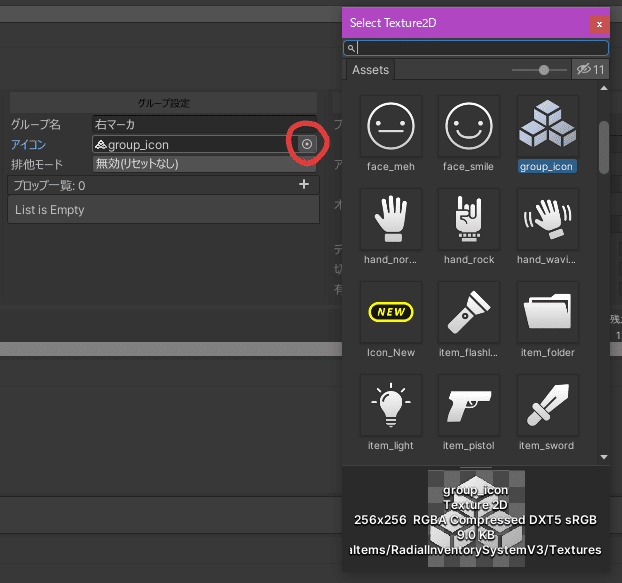Image resolution: width=622 pixels, height=583 pixels.
Task: Click the item_sword name label
Action: click(546, 445)
